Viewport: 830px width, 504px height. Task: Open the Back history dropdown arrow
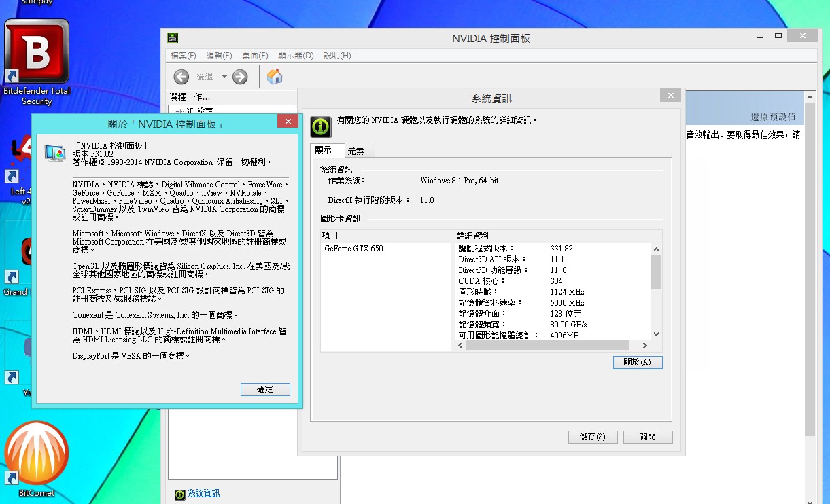coord(224,77)
